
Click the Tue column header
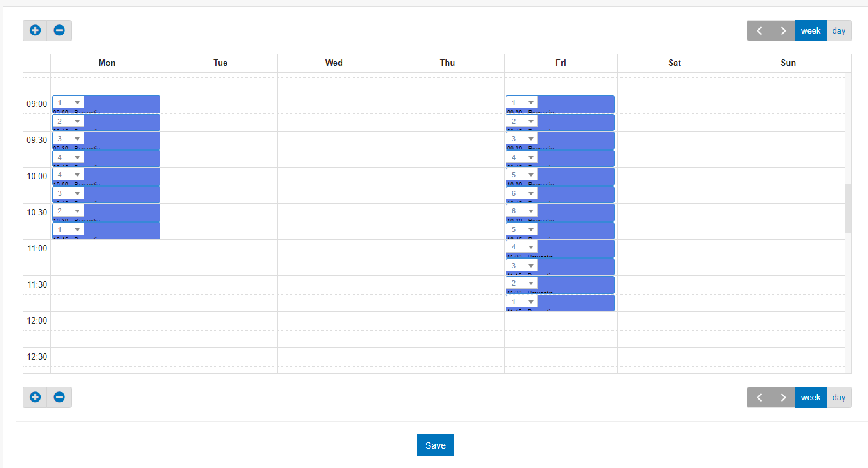[220, 63]
